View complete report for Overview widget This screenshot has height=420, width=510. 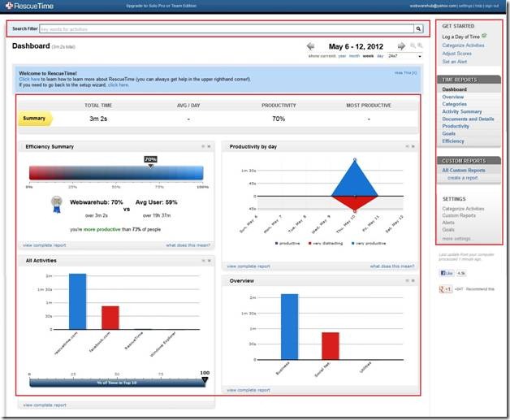pyautogui.click(x=249, y=390)
